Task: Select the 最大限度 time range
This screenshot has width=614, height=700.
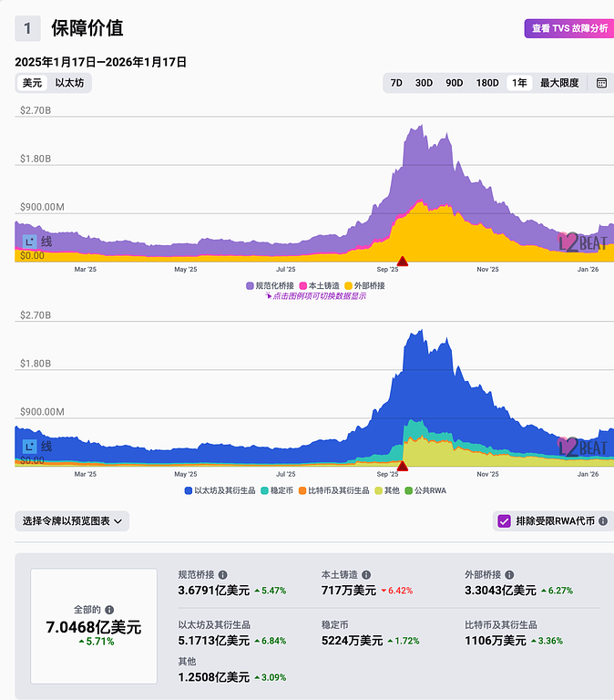Action: click(x=559, y=83)
